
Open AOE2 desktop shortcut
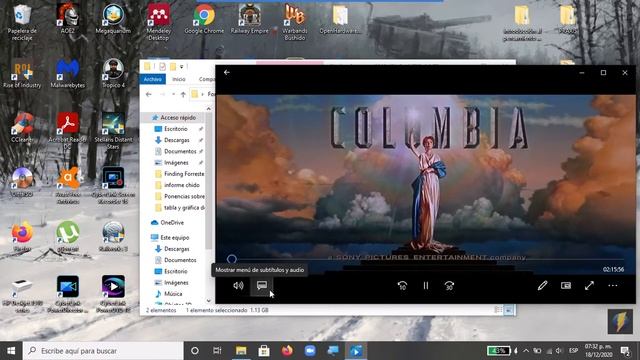[x=68, y=19]
